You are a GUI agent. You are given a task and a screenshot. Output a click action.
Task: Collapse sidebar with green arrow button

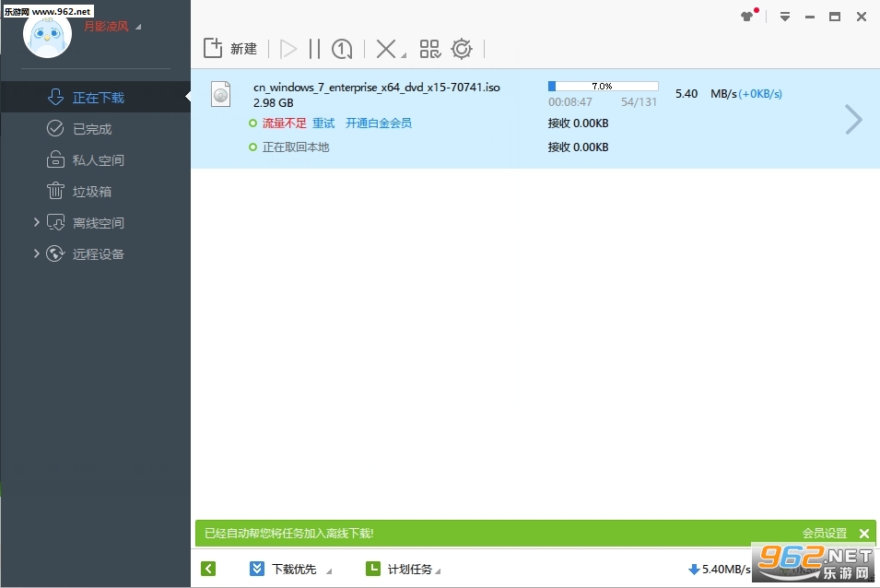[207, 569]
